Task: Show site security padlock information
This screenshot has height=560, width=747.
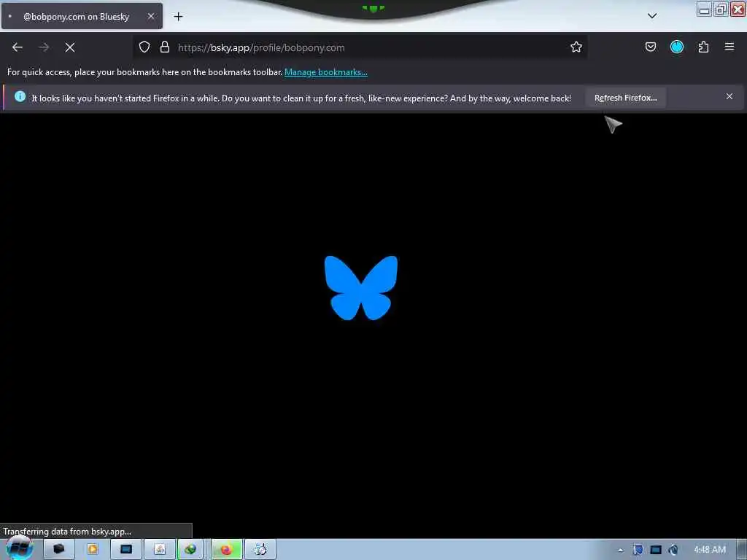Action: tap(165, 47)
